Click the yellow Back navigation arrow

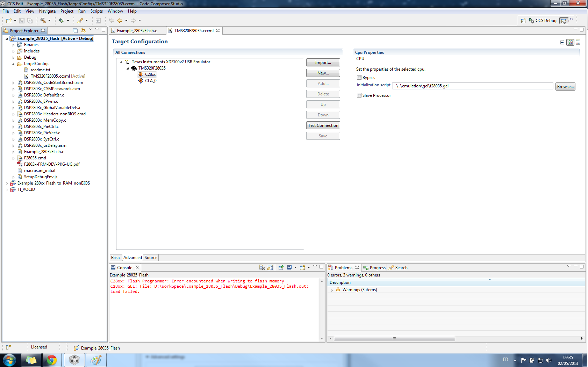pos(120,21)
